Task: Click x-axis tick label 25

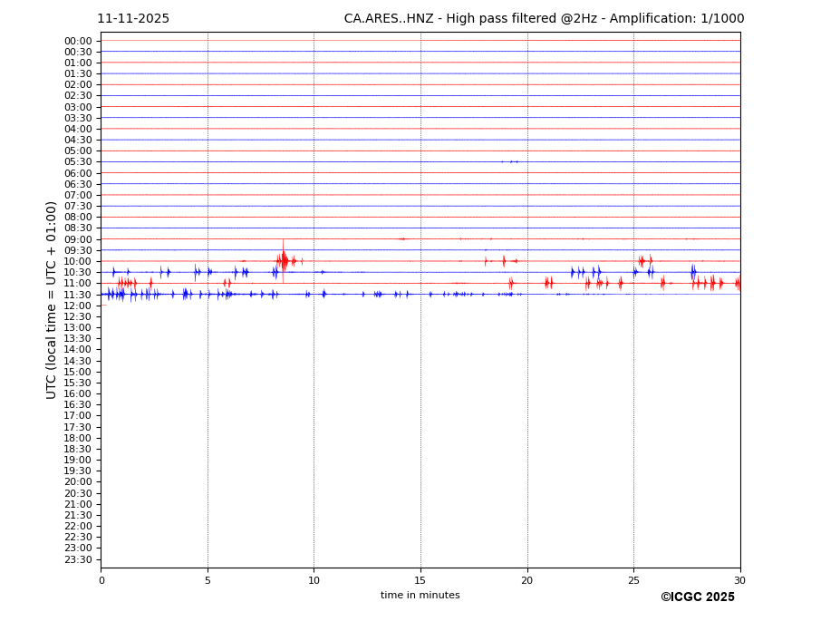Action: (633, 580)
